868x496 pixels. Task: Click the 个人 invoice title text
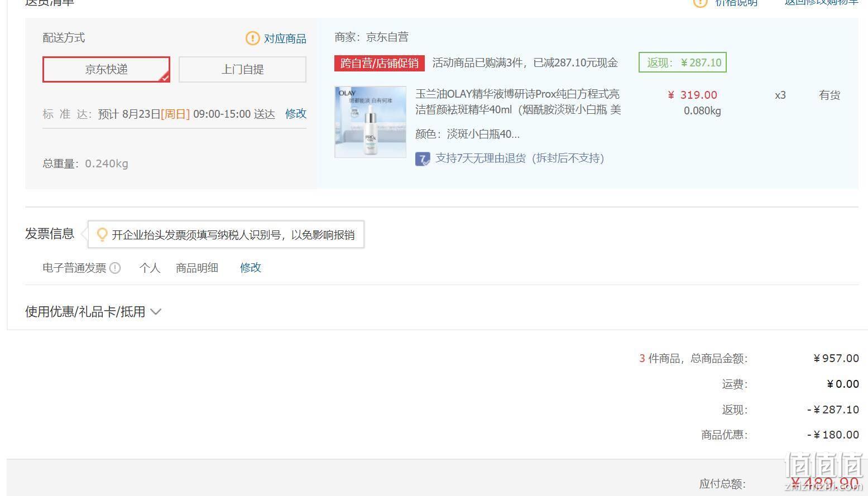pyautogui.click(x=150, y=268)
